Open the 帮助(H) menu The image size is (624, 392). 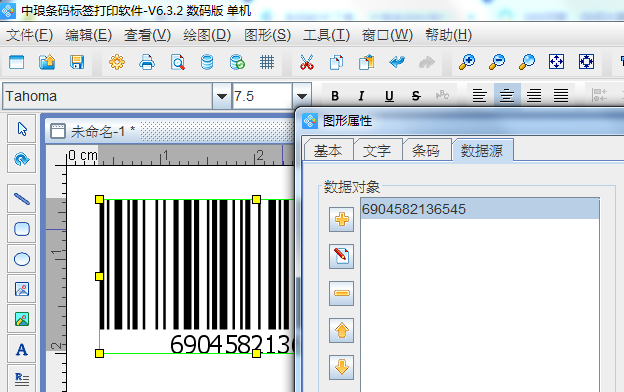(x=448, y=35)
